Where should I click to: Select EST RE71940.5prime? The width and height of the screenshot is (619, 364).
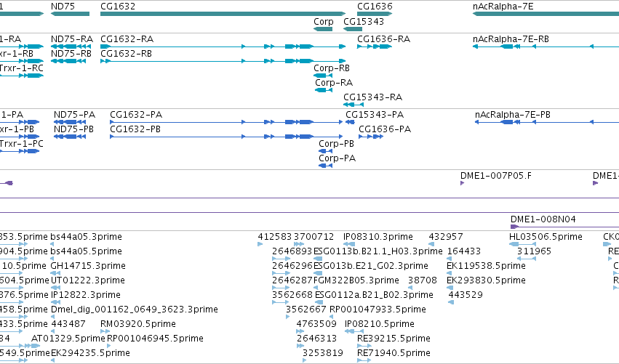pyautogui.click(x=394, y=354)
